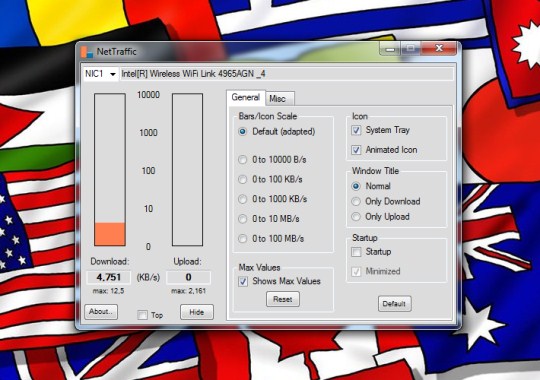
Task: Close the NetTraffic window
Action: pos(439,48)
